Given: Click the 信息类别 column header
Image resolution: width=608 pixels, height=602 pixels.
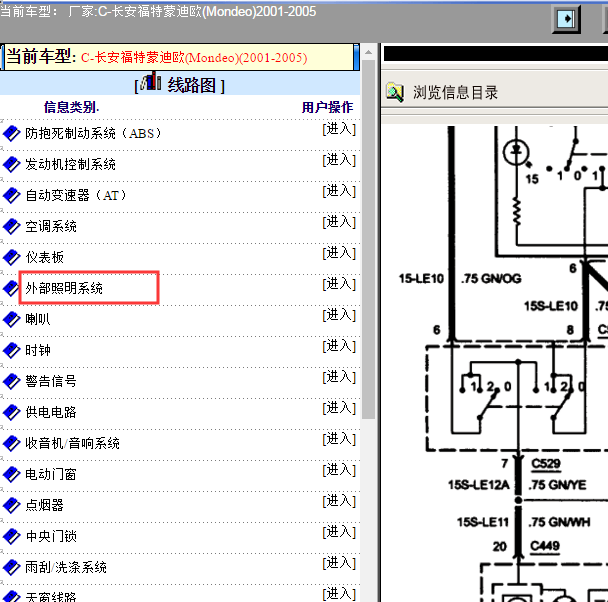Looking at the screenshot, I should [71, 107].
